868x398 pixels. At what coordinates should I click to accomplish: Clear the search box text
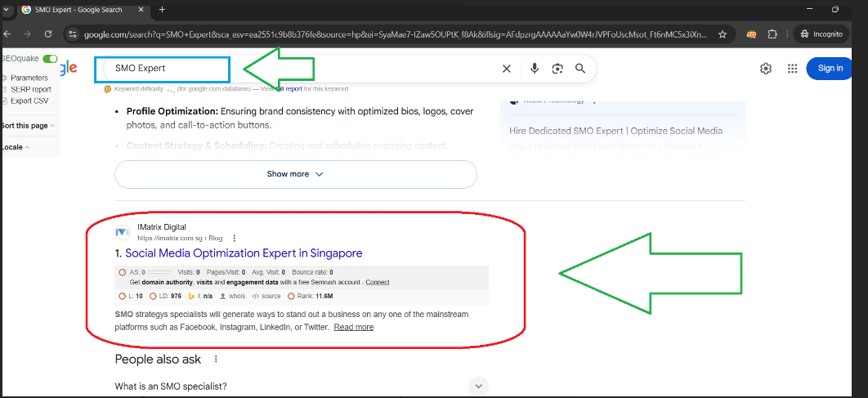[506, 69]
